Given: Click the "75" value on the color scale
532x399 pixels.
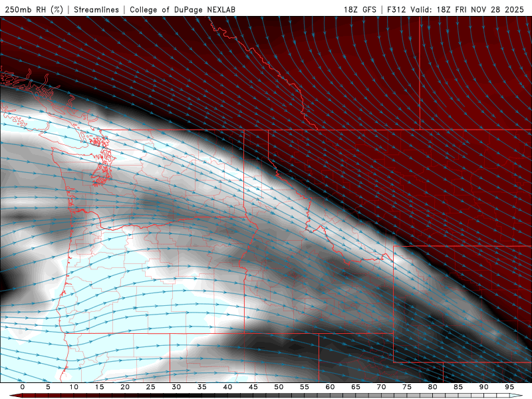Looking at the screenshot, I should point(407,387).
